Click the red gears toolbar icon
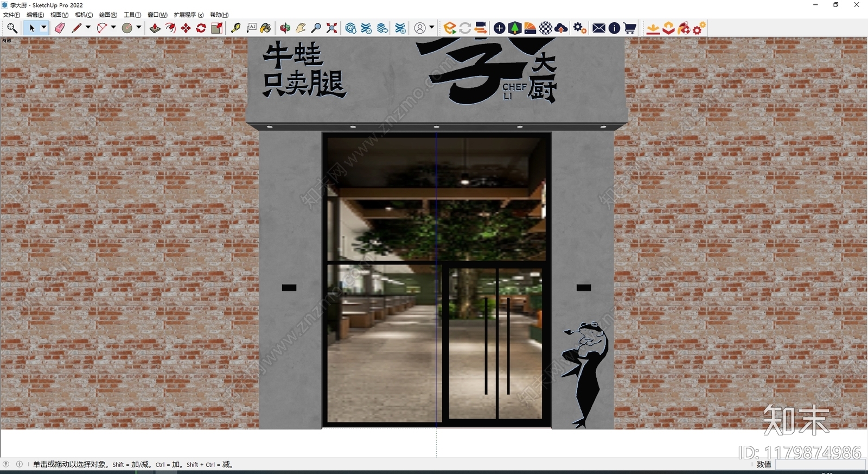This screenshot has width=868, height=474. pyautogui.click(x=699, y=28)
